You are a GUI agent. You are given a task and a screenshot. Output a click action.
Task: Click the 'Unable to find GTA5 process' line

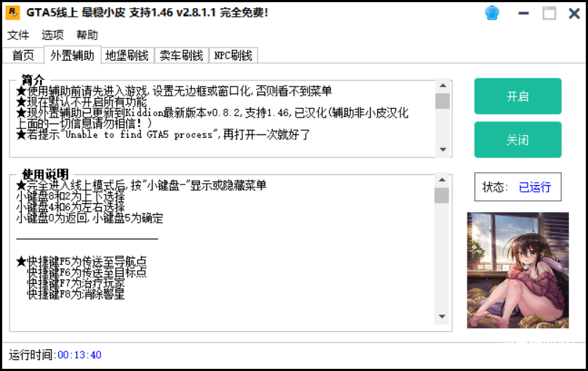point(163,134)
